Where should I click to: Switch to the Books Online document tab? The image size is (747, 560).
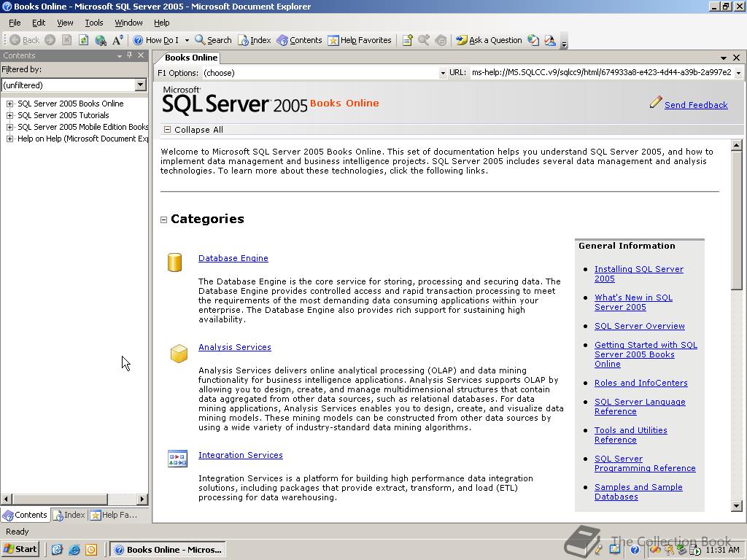point(190,58)
